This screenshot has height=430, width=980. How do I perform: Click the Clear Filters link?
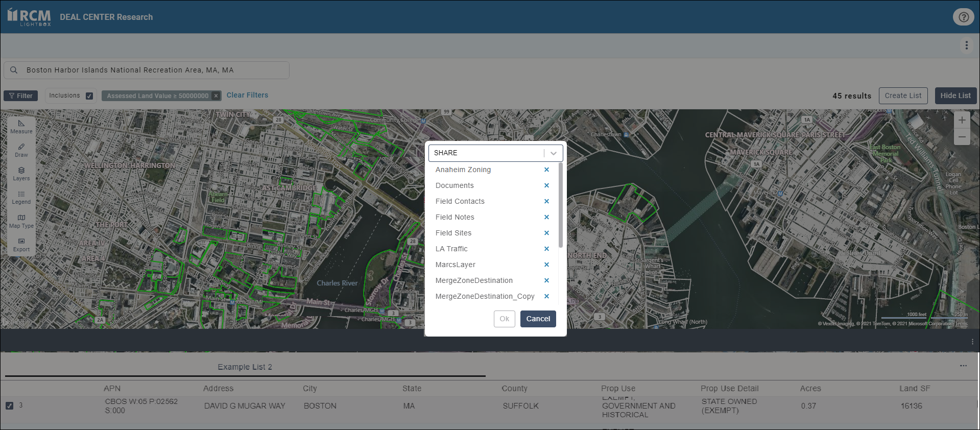click(247, 95)
